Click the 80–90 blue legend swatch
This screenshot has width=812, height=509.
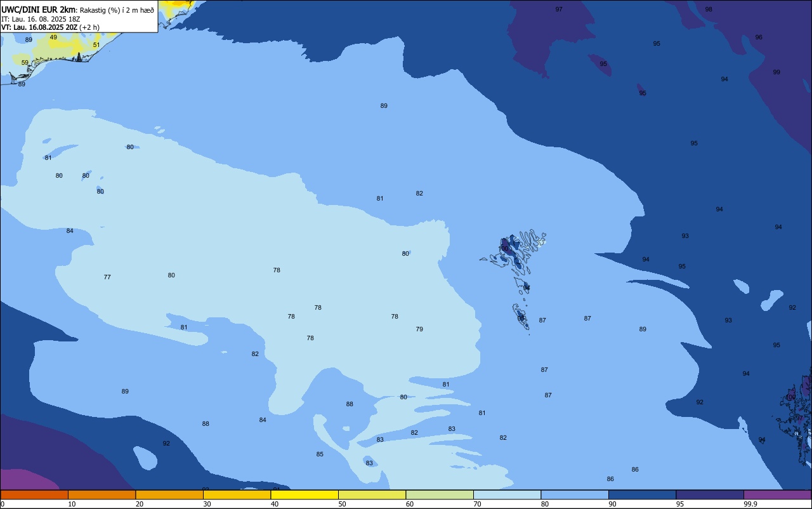(575, 494)
